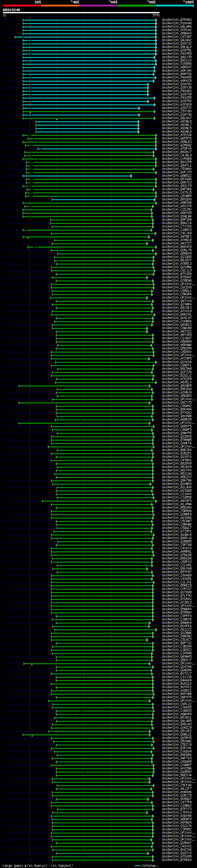Viewport: 197px width, 868px height.
Task: Open hit UniRef100_B7FM93
Action: 177,20
